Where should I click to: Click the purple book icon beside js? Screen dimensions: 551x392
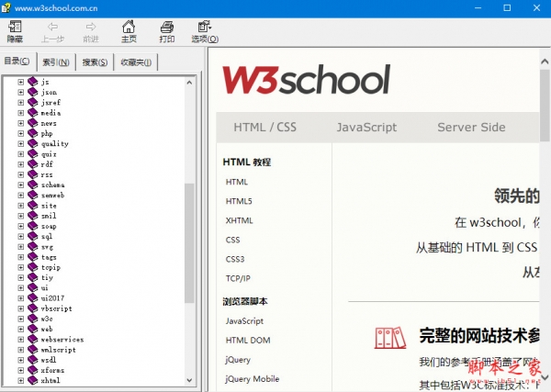pyautogui.click(x=33, y=82)
